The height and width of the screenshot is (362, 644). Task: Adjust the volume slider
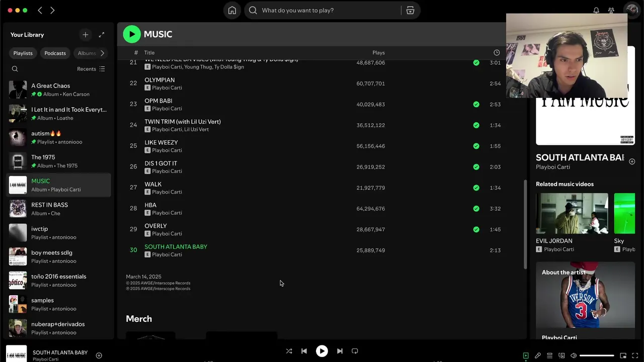pyautogui.click(x=597, y=355)
